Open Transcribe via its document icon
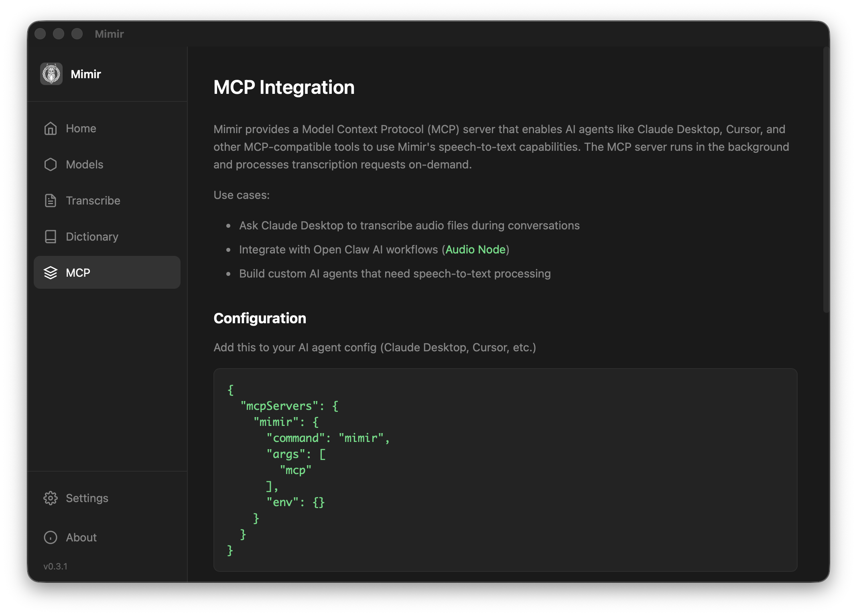 [51, 201]
